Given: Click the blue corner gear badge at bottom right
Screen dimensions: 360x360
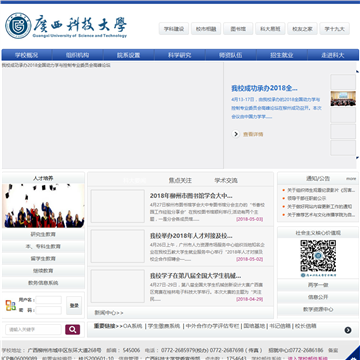Looking at the screenshot, I should point(353,354).
